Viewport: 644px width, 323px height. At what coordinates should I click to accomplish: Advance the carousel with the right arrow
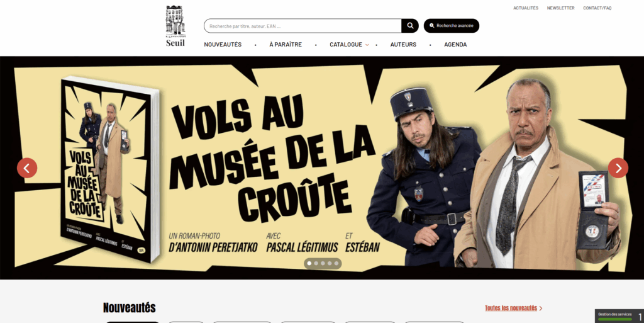click(618, 168)
